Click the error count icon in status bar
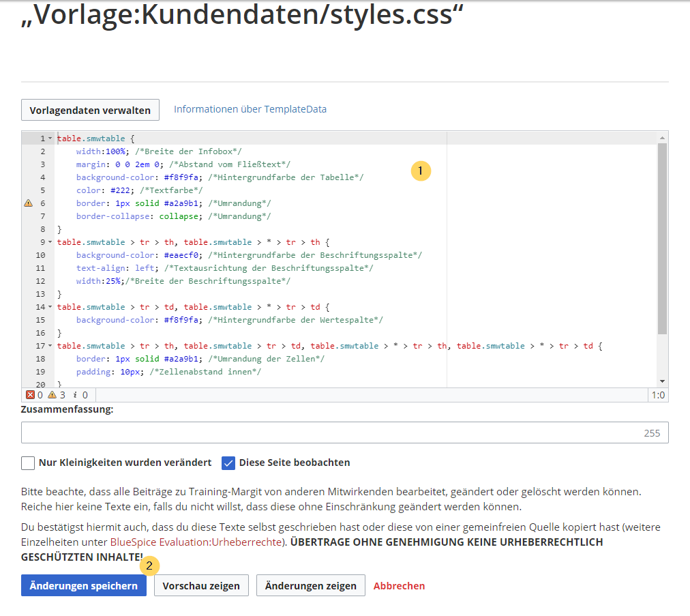The height and width of the screenshot is (616, 690). 30,394
